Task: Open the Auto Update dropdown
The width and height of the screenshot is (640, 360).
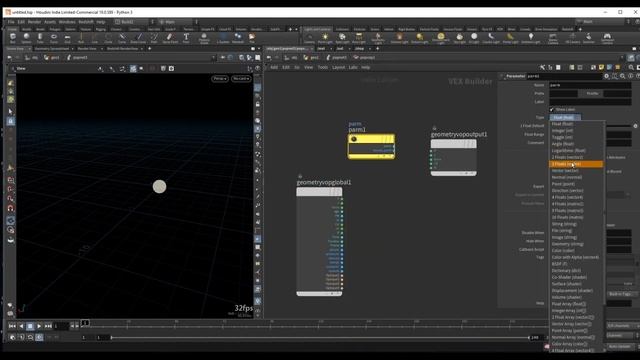Action: tap(621, 346)
